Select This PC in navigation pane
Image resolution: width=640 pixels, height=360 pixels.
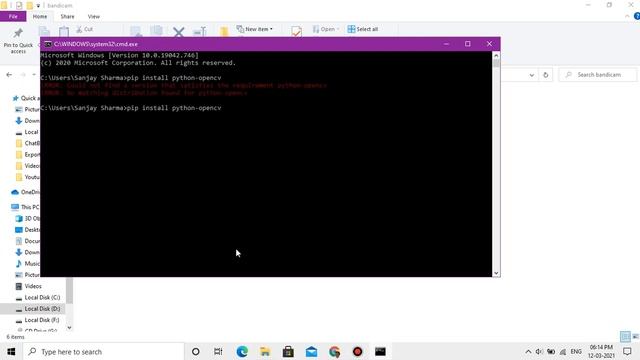point(25,207)
